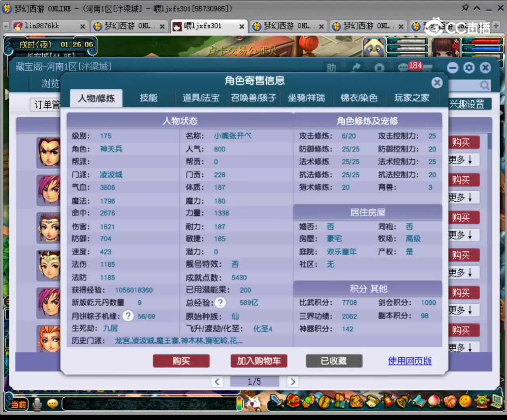Open the green gear system icon
This screenshot has height=420, width=507.
482,401
